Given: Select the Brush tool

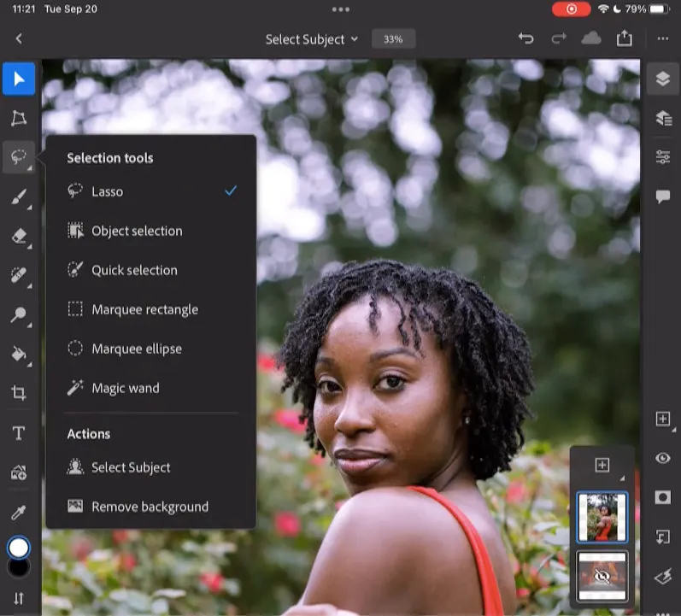Looking at the screenshot, I should 19,198.
